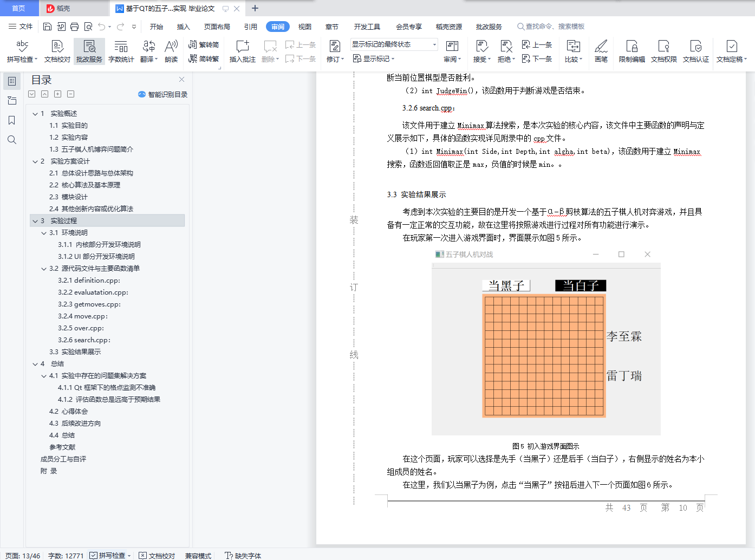Click the 智能识别目录 smart TOC button
This screenshot has height=560, width=755.
pyautogui.click(x=162, y=94)
